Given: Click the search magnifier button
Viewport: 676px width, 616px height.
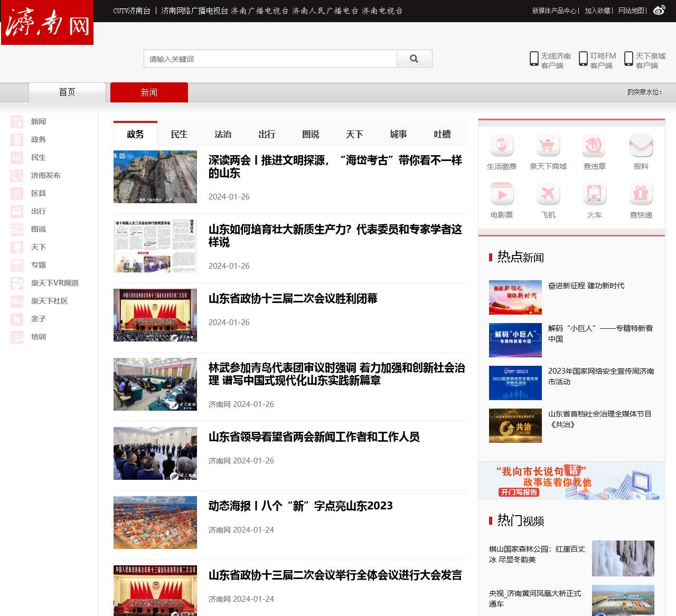Looking at the screenshot, I should 414,59.
